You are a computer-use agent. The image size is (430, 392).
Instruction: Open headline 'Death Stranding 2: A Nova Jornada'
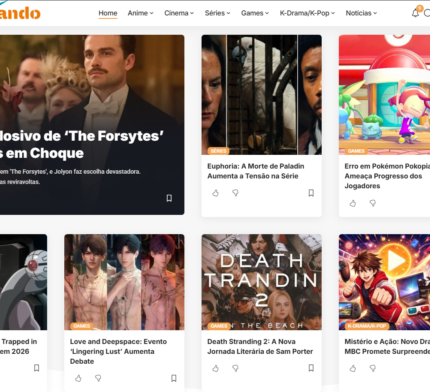click(x=260, y=346)
